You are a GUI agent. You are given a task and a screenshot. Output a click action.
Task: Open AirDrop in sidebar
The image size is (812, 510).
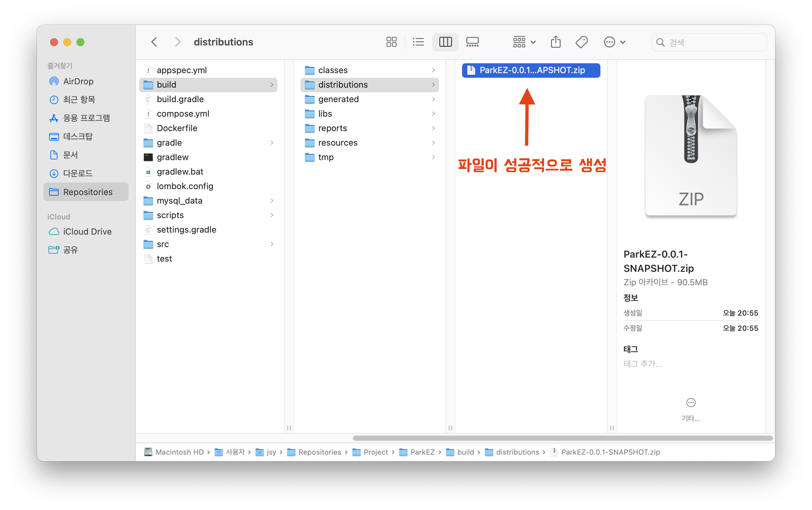click(78, 81)
